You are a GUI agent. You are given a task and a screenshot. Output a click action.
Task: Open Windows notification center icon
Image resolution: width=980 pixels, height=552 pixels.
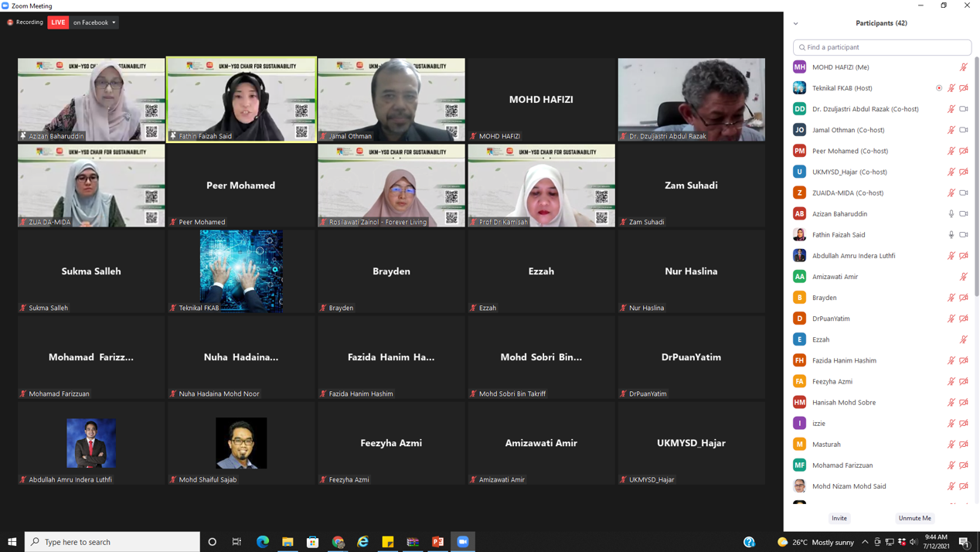point(964,542)
